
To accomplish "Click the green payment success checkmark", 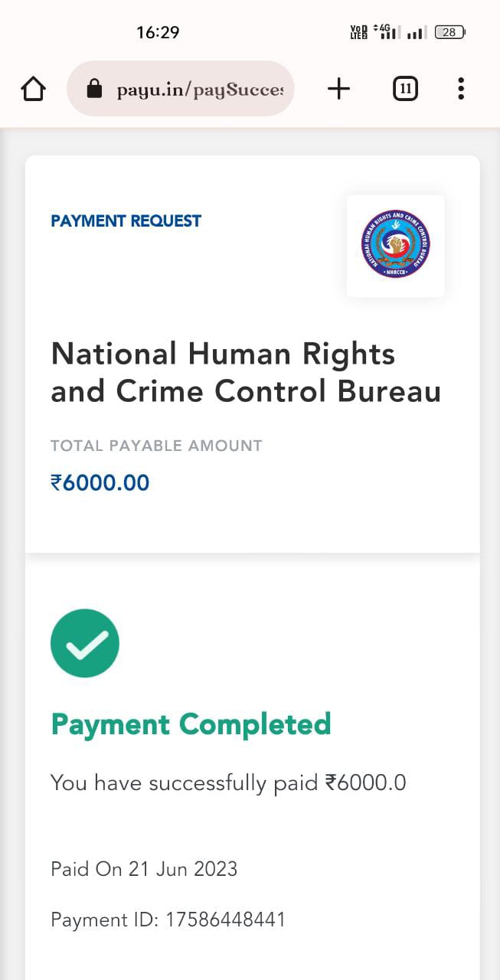I will tap(85, 643).
